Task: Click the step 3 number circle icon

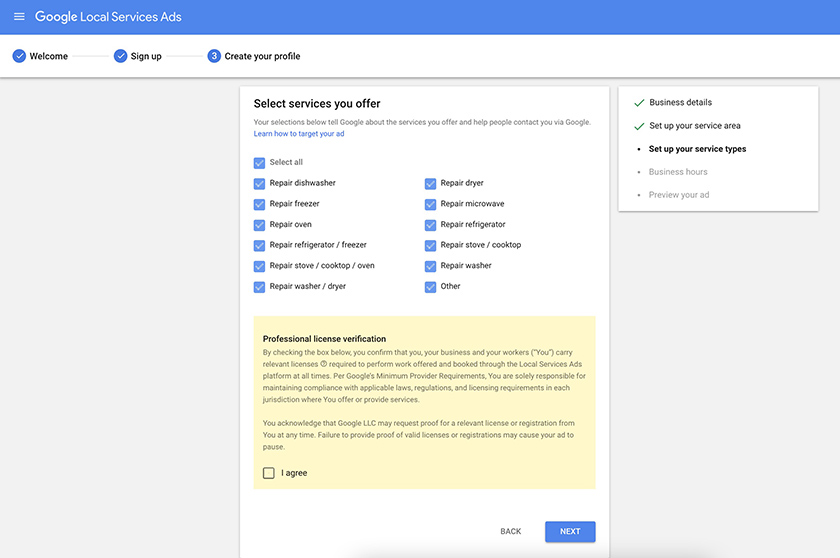Action: click(x=214, y=56)
